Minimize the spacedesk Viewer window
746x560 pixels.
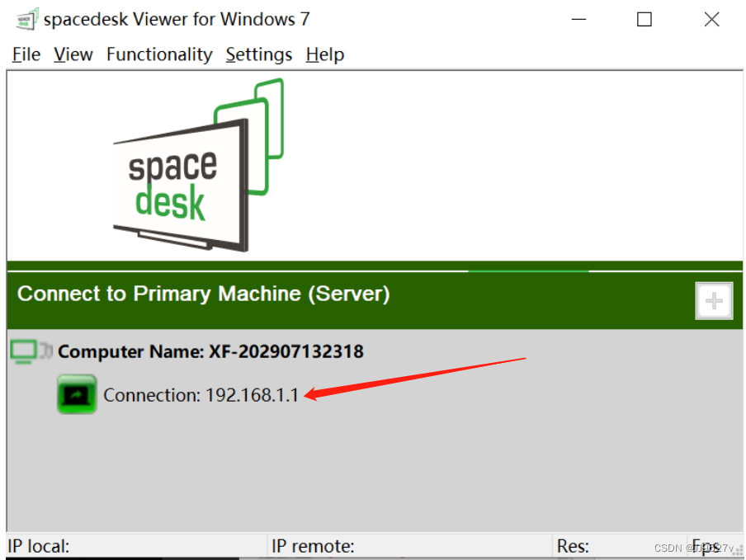578,20
